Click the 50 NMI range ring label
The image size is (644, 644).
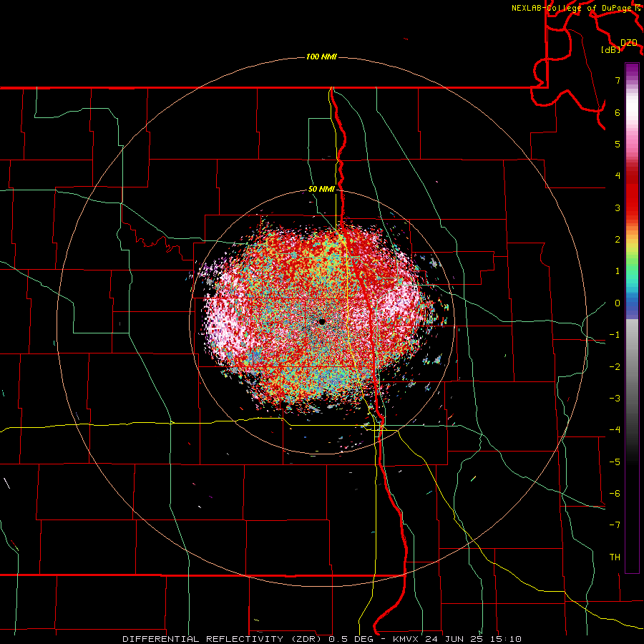click(321, 190)
